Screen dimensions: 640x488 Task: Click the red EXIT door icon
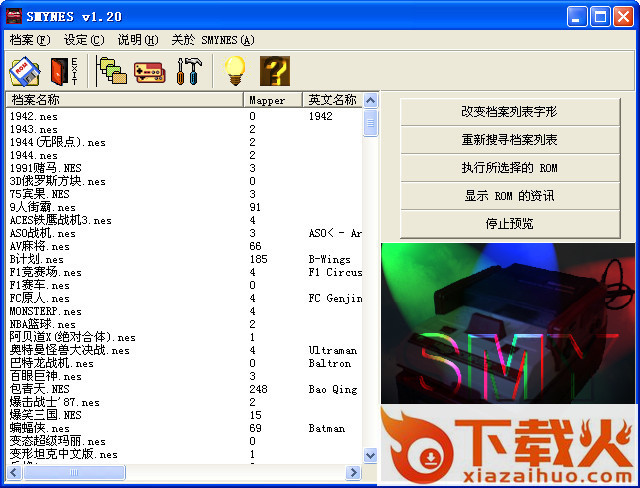click(64, 71)
